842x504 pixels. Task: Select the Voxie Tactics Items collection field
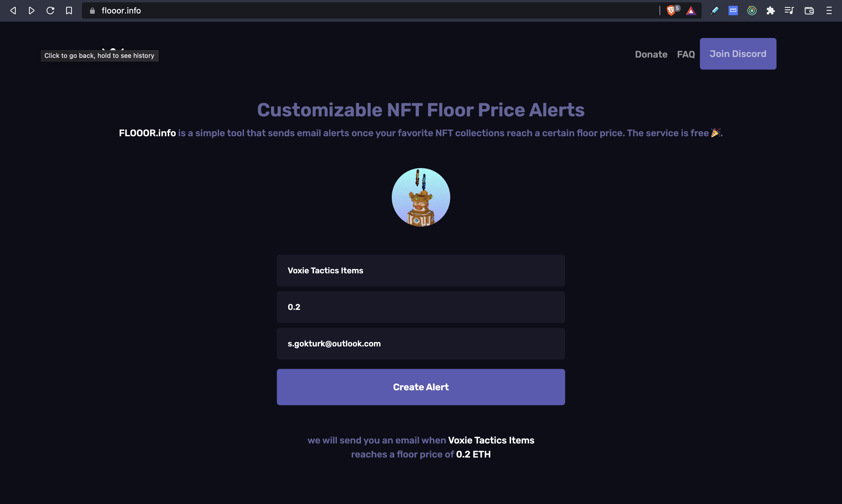pyautogui.click(x=421, y=270)
